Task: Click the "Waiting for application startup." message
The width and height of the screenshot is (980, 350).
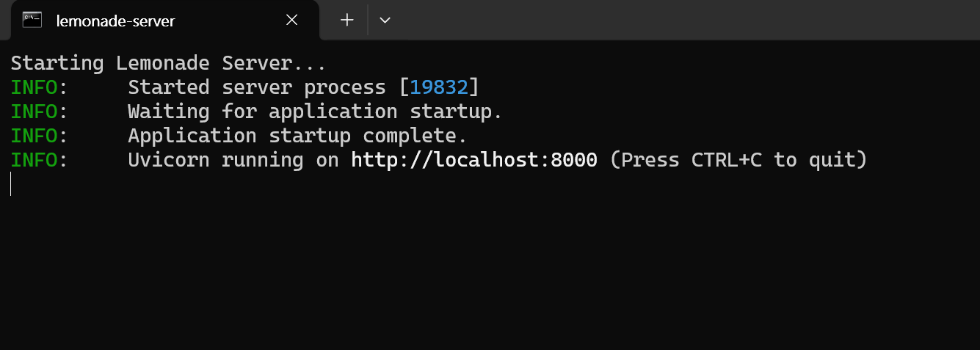Action: pos(315,112)
